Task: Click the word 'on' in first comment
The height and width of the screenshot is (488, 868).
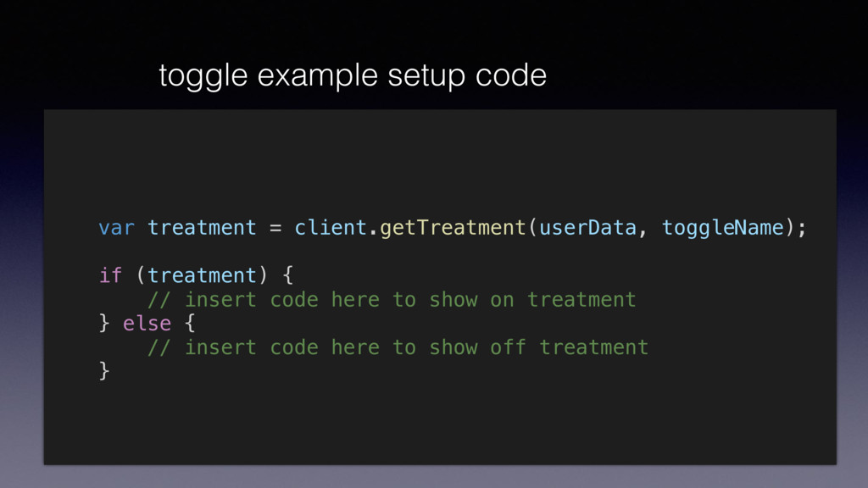Action: pyautogui.click(x=502, y=299)
